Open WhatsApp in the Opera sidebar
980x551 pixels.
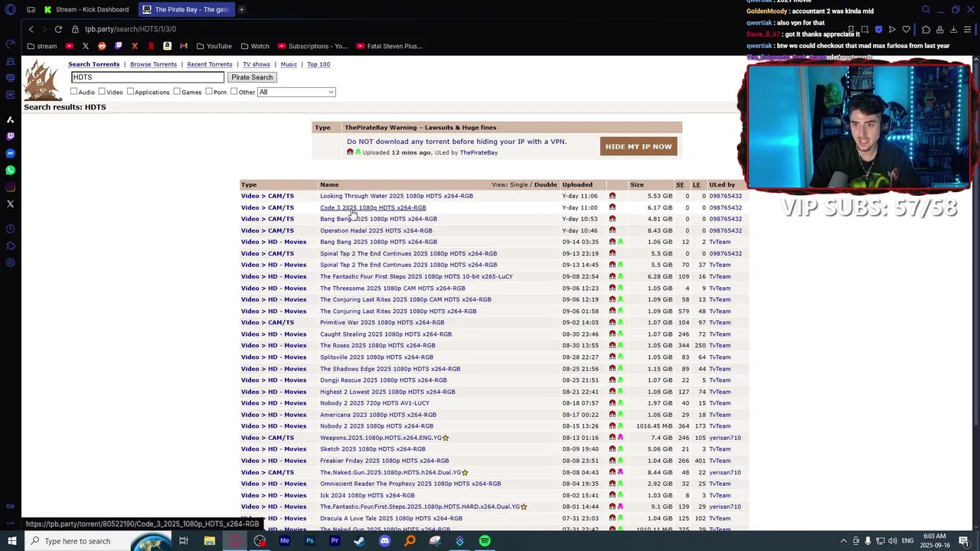pyautogui.click(x=11, y=170)
